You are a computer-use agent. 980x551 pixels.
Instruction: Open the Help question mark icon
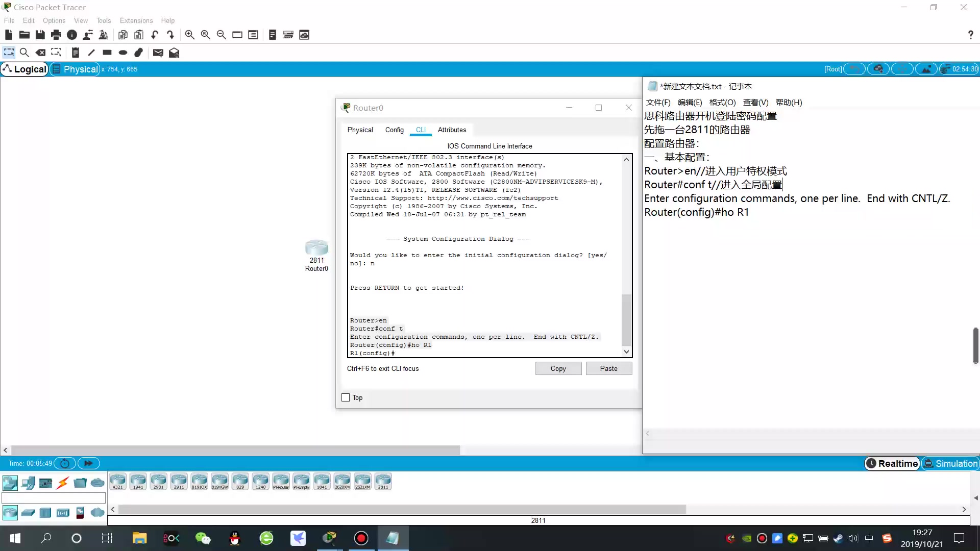970,35
